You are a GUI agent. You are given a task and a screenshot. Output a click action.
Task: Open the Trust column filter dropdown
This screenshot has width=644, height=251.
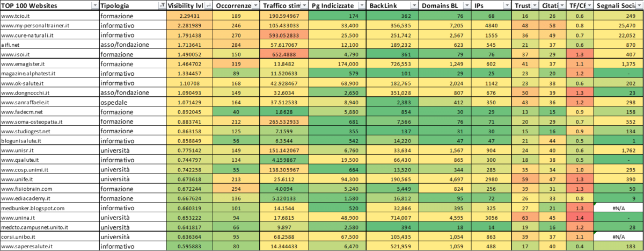pos(535,5)
